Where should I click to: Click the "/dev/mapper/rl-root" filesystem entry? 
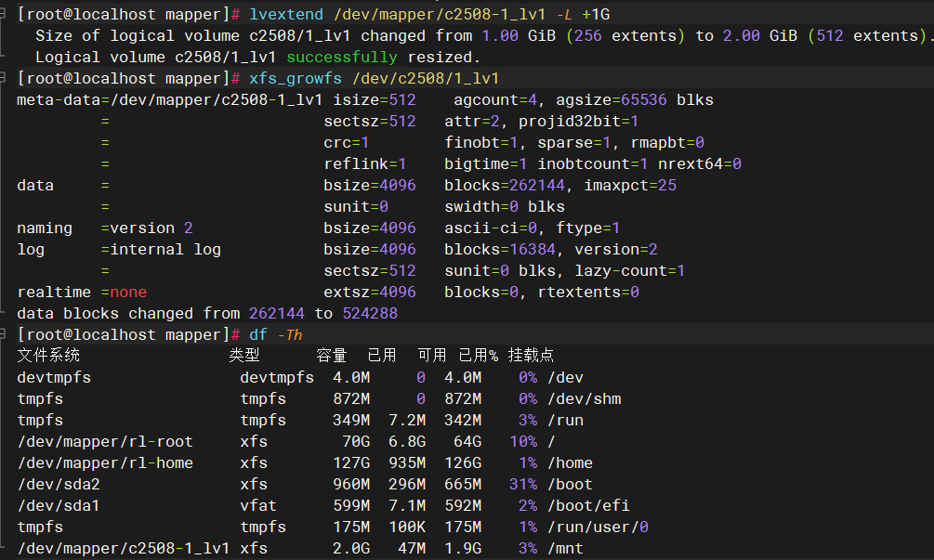click(x=105, y=441)
